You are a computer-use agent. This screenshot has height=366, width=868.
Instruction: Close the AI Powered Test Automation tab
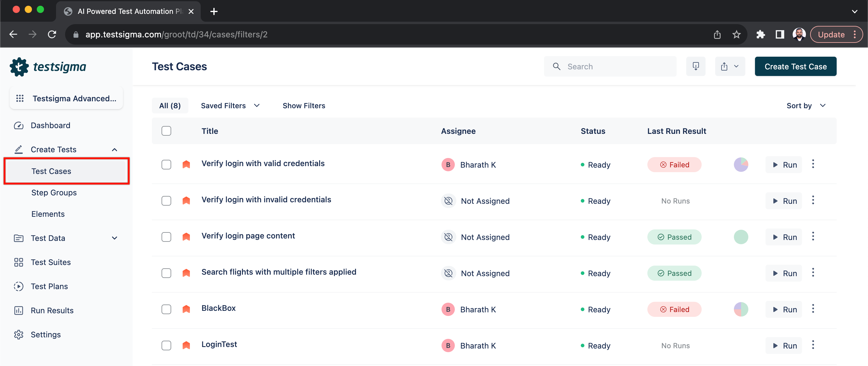[191, 11]
